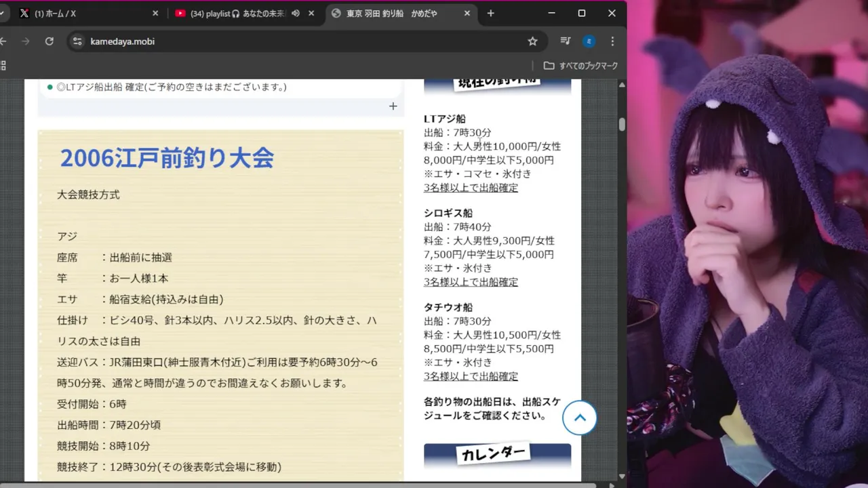This screenshot has height=488, width=868.
Task: Open すべてのブックマーク folder
Action: pyautogui.click(x=581, y=66)
